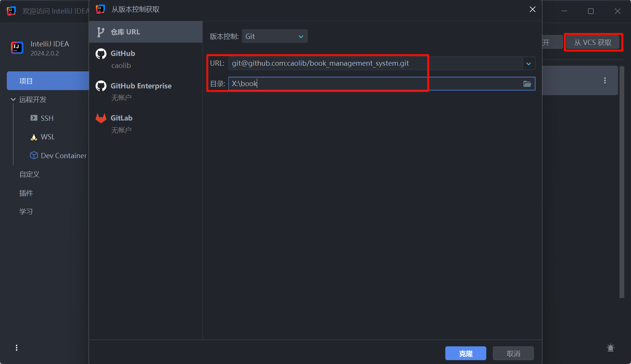
Task: Click the WSL penguin icon
Action: tap(34, 137)
